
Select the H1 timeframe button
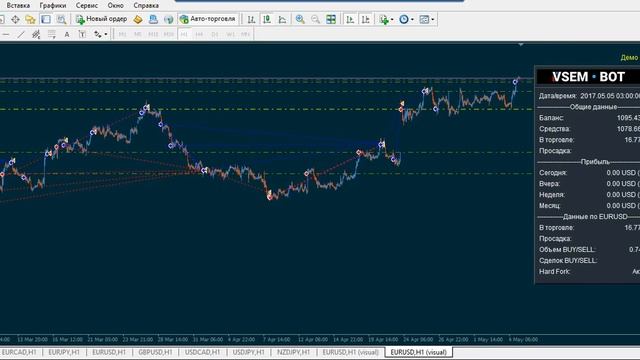(x=184, y=35)
